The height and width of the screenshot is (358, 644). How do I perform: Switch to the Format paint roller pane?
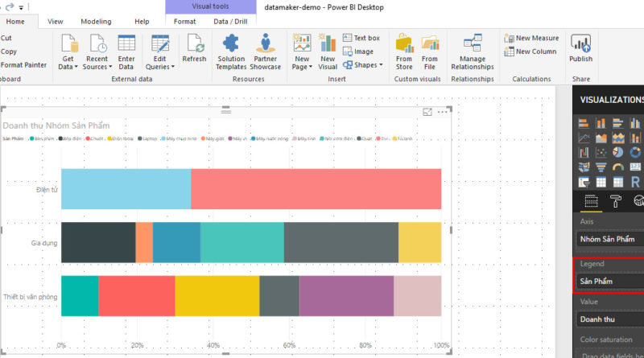(616, 201)
